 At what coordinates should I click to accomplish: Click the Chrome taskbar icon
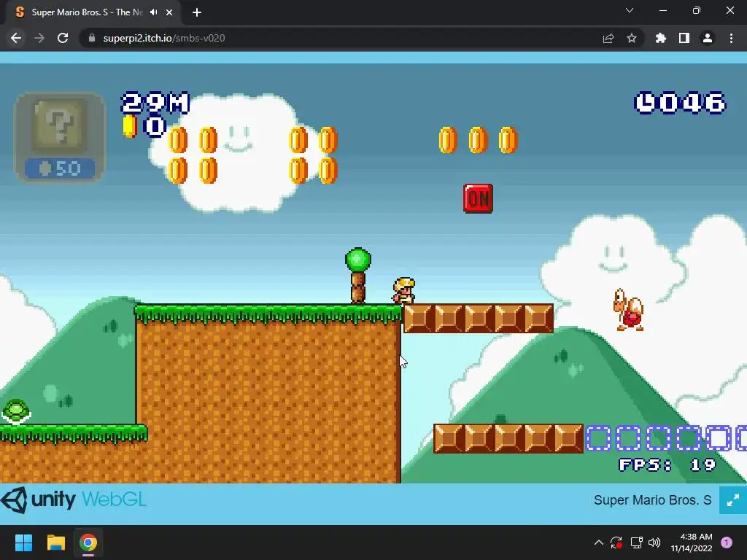(88, 542)
